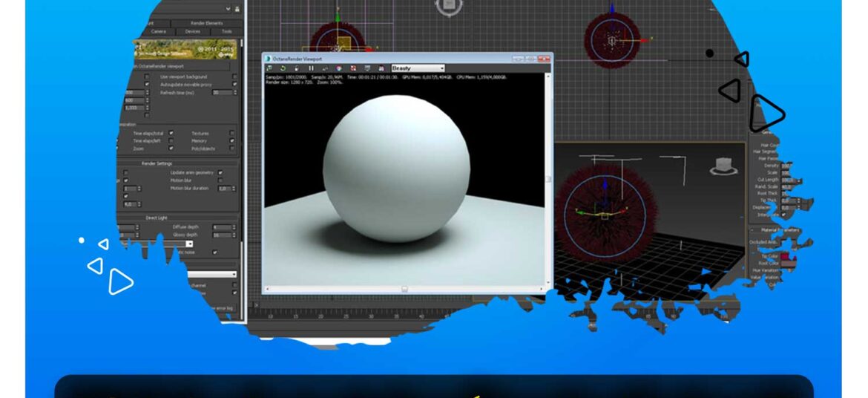The height and width of the screenshot is (398, 868).
Task: Switch to the Devices tab
Action: click(x=193, y=32)
